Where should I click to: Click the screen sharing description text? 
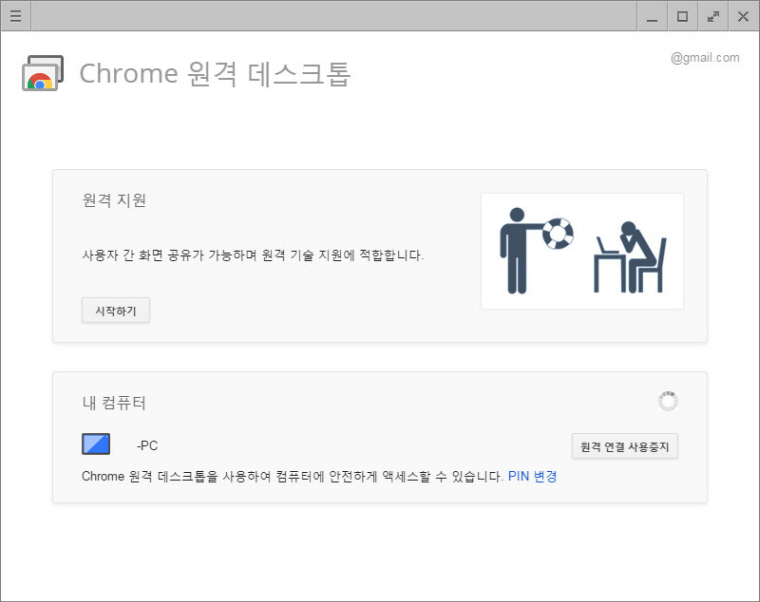[x=253, y=255]
